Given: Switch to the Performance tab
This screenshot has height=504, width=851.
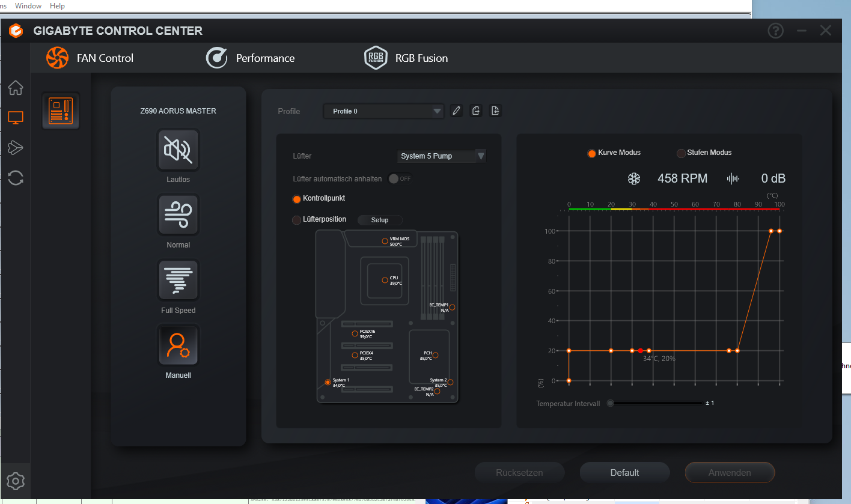Looking at the screenshot, I should coord(250,58).
